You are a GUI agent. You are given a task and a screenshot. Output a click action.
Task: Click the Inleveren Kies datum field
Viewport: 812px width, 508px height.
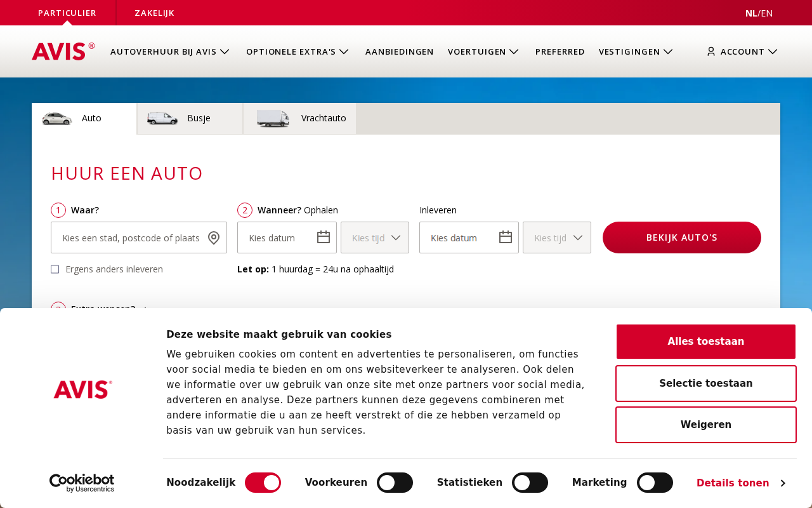(x=469, y=237)
